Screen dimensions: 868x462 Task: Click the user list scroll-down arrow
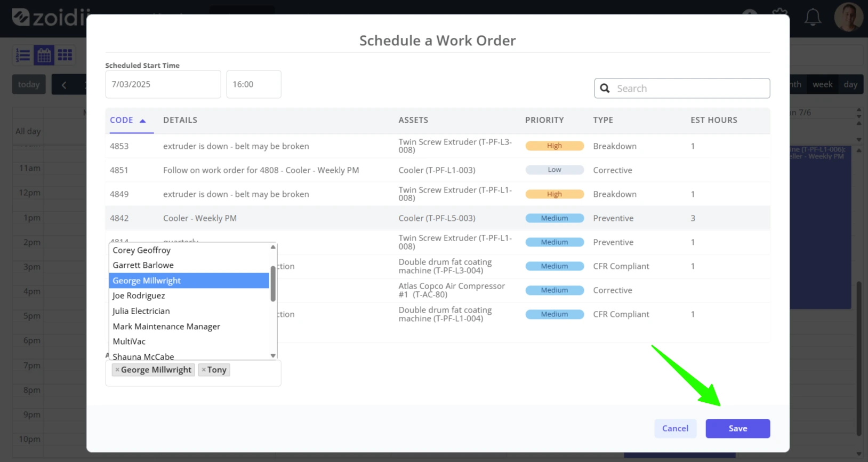pos(273,356)
